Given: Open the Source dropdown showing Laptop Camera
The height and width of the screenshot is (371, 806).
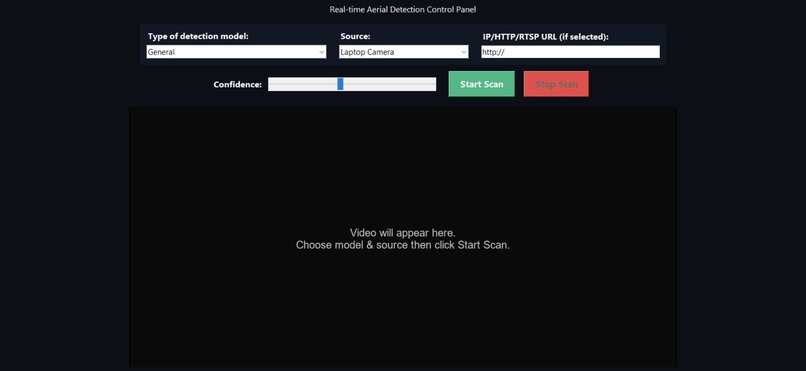Looking at the screenshot, I should coord(404,52).
